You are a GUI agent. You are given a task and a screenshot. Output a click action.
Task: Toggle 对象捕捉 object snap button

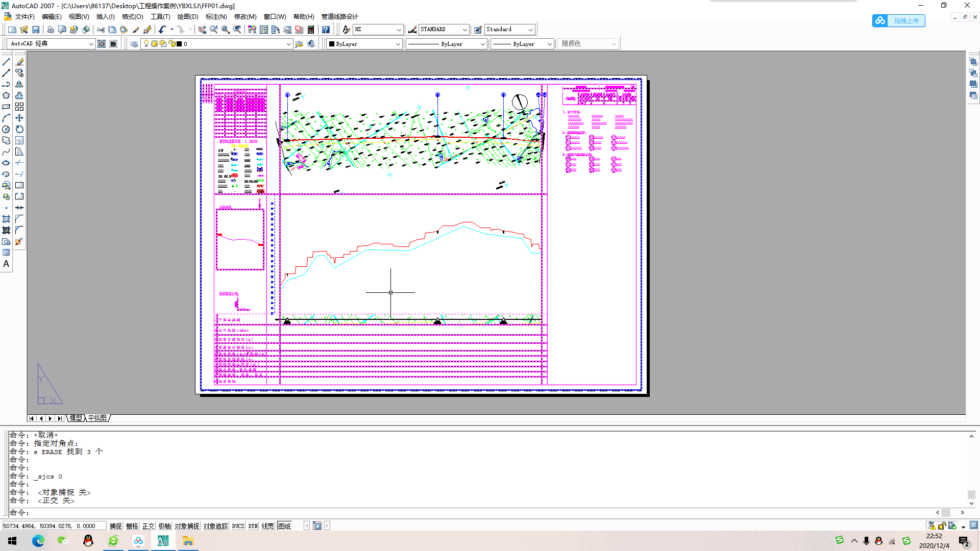pyautogui.click(x=187, y=526)
